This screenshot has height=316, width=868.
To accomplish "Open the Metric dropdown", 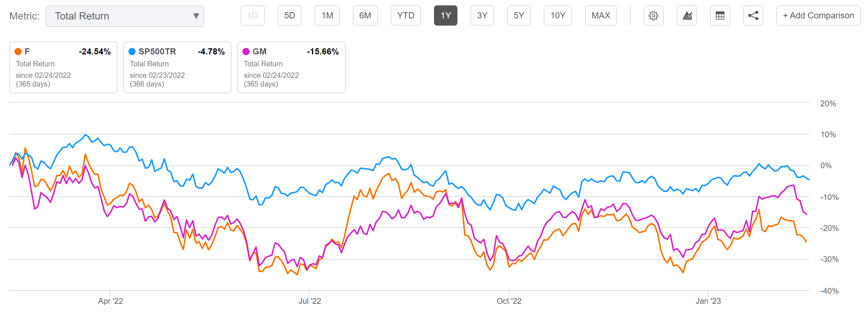I will (124, 16).
